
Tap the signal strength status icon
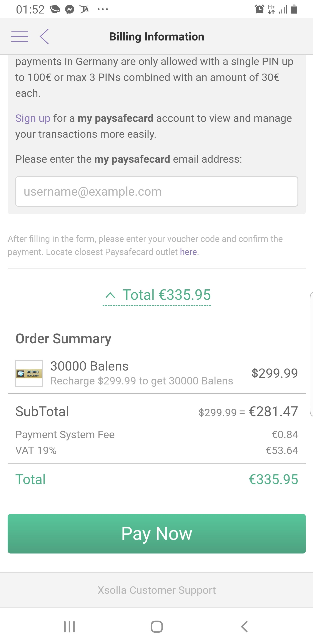tap(283, 10)
